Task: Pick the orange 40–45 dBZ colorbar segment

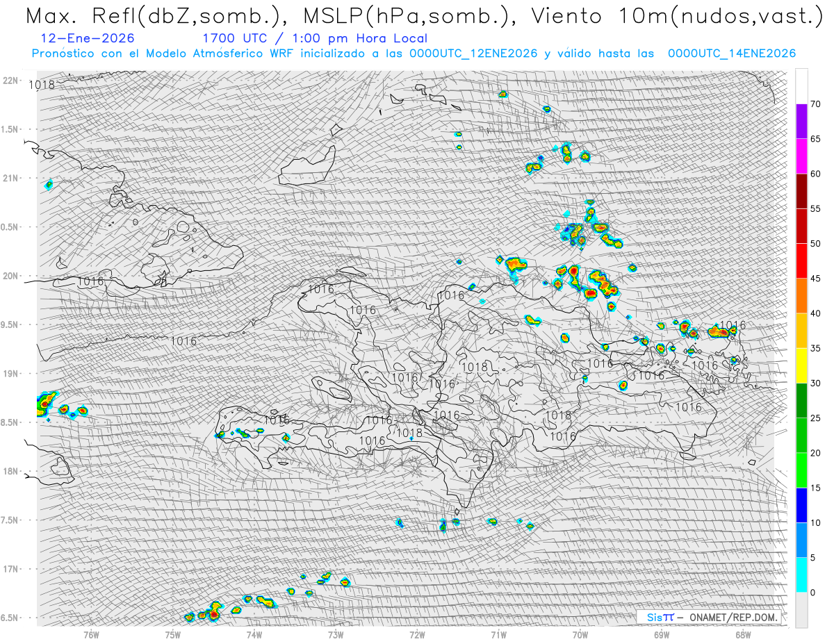Action: [801, 296]
